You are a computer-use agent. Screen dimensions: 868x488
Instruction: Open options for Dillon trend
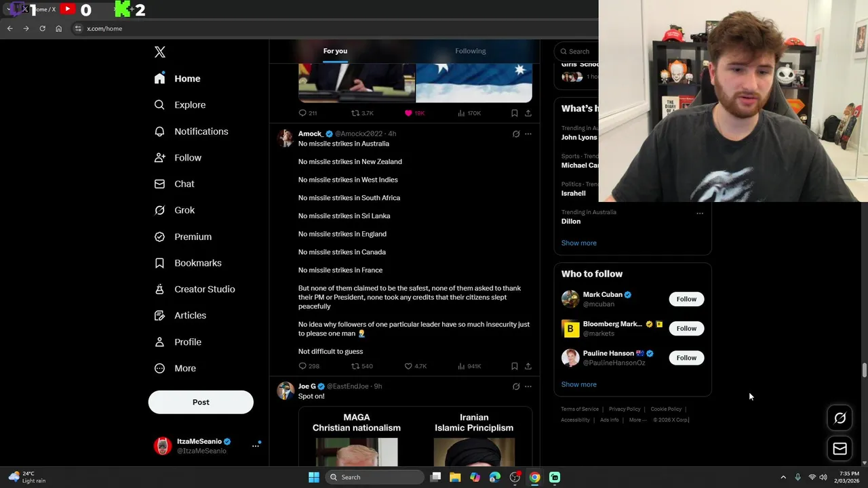[x=700, y=213]
